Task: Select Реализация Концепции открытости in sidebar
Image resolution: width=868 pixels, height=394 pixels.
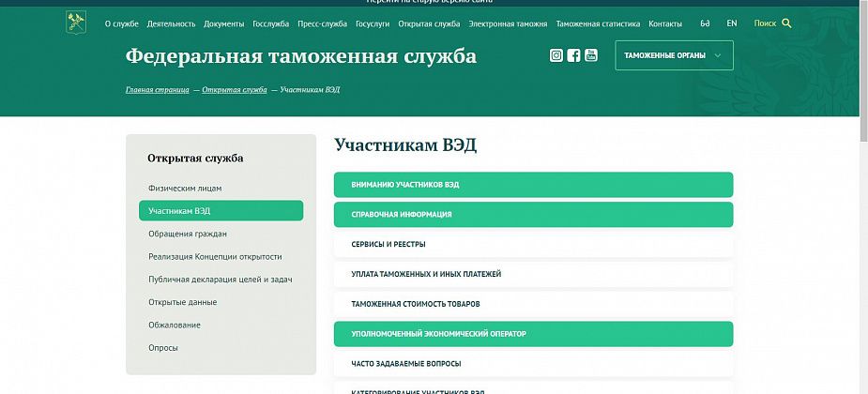Action: coord(215,257)
